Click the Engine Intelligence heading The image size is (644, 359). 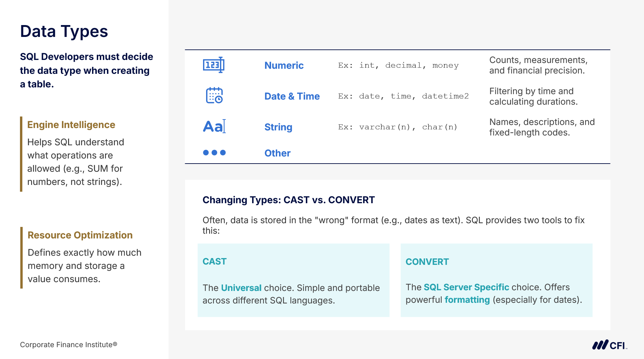click(x=71, y=125)
